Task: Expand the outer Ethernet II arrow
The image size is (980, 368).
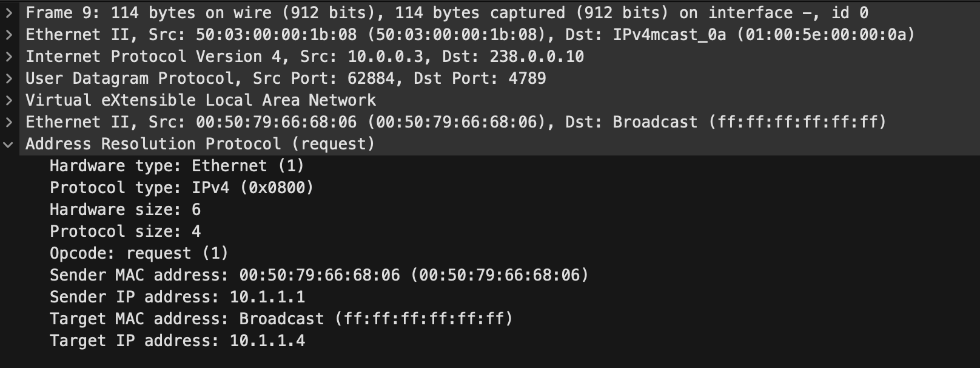Action: pos(8,35)
